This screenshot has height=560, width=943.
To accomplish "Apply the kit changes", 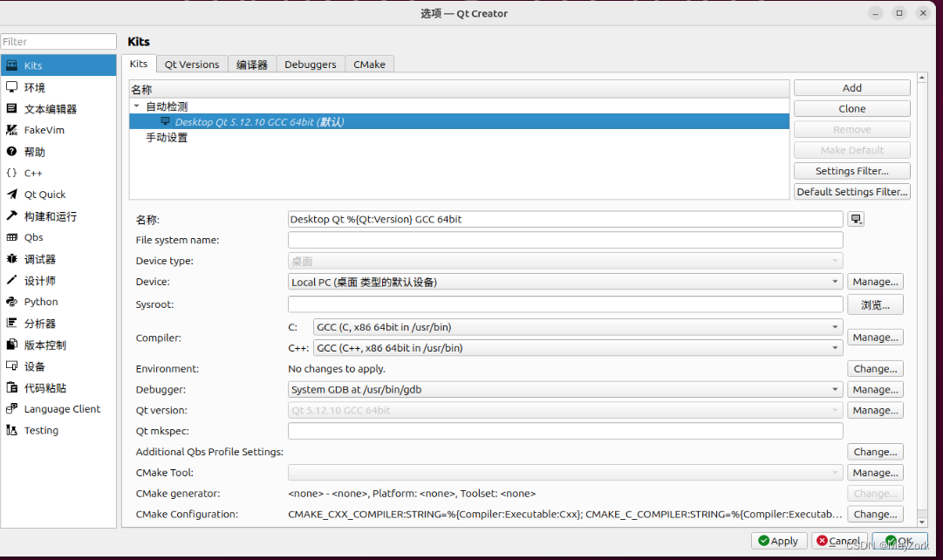I will tap(779, 540).
